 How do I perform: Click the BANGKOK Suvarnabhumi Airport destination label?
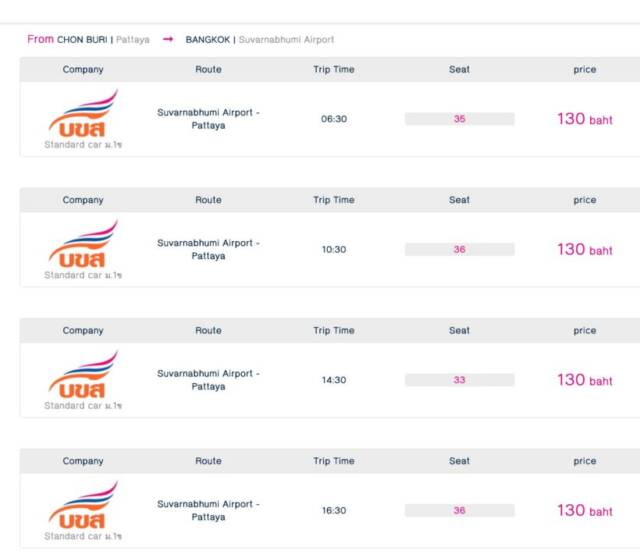(x=260, y=40)
